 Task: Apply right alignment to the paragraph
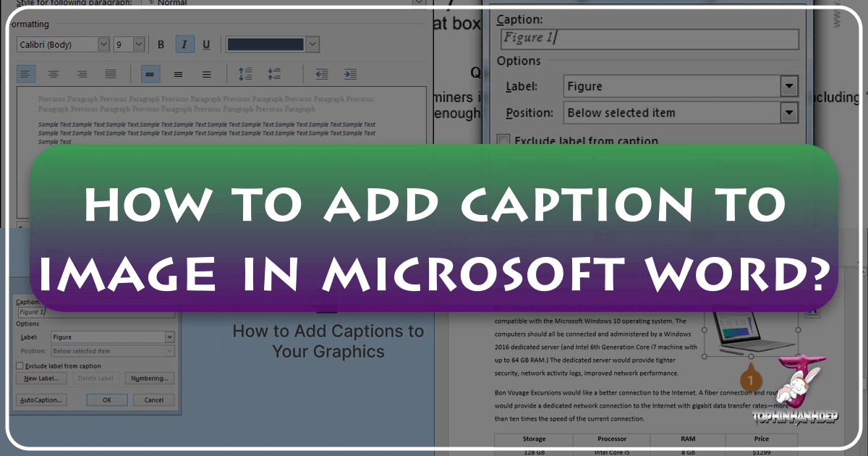[x=82, y=73]
